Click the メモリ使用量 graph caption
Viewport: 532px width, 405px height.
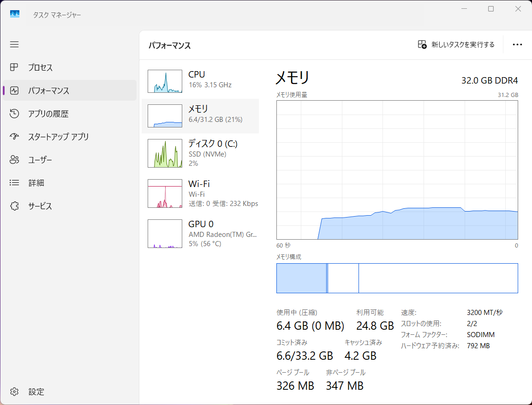tap(292, 95)
